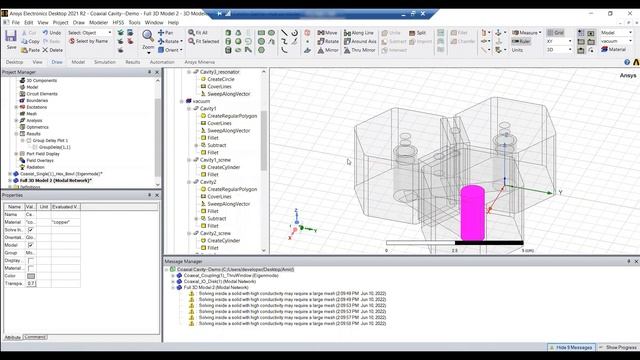Open the Select: Object dropdown
The image size is (640, 360).
[89, 33]
